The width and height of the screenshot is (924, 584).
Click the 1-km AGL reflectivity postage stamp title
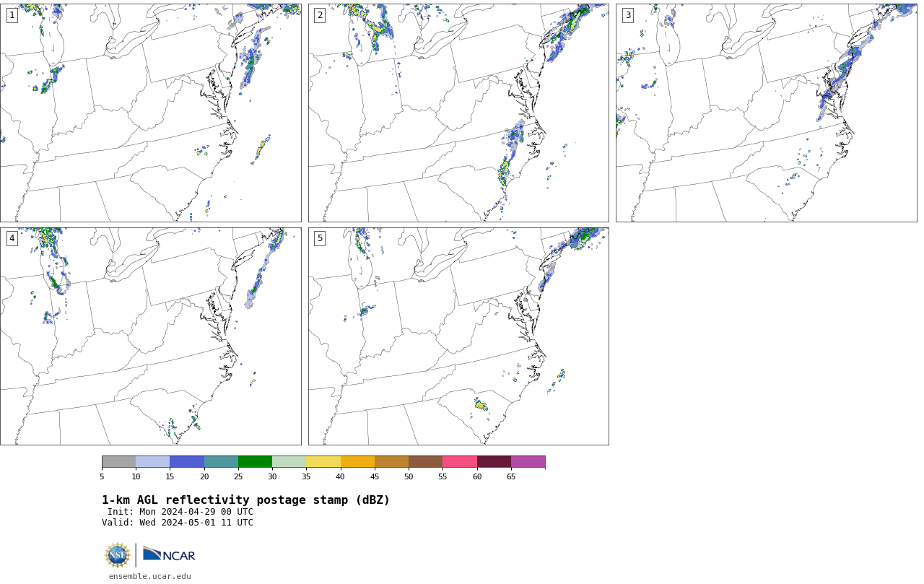pyautogui.click(x=245, y=500)
